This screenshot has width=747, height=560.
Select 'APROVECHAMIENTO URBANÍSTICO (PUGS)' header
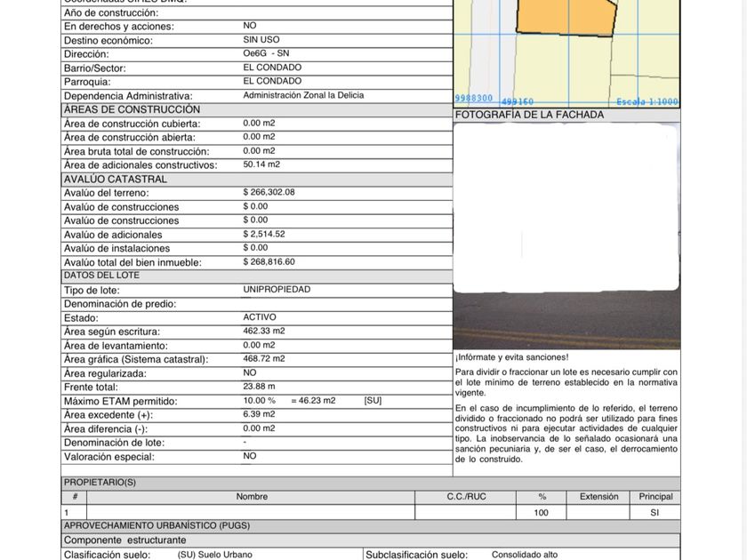pos(157,525)
